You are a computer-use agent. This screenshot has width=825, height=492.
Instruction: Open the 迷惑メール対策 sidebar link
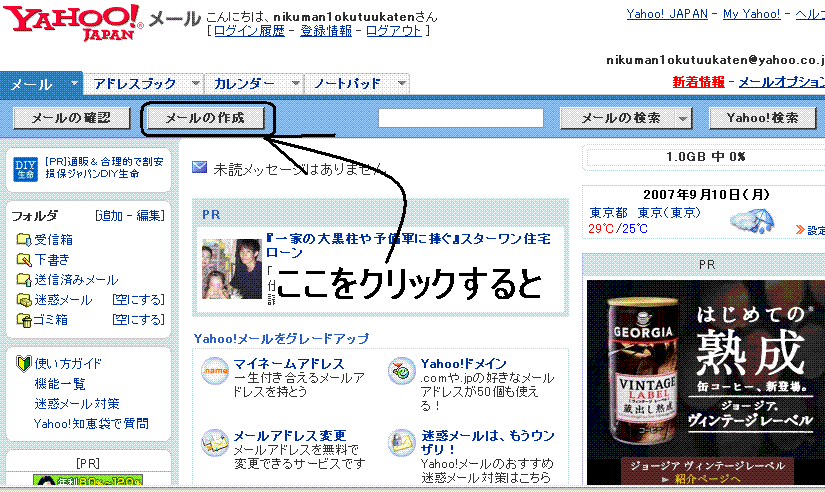tap(77, 404)
